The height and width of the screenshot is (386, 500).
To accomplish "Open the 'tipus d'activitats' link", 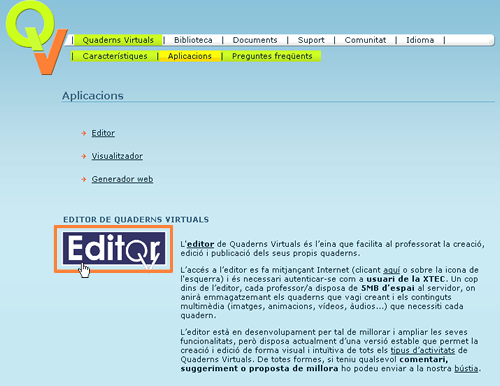I will pos(423,350).
